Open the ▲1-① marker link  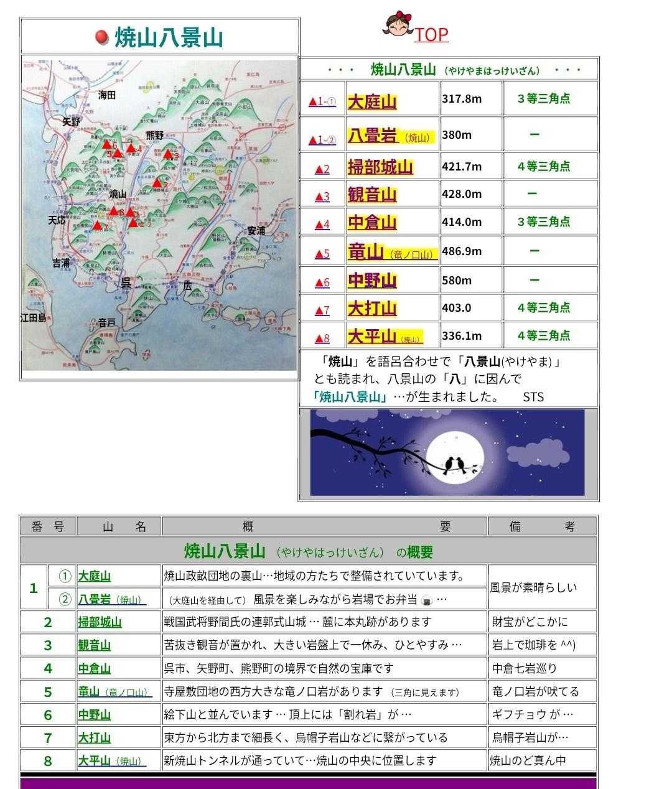322,101
